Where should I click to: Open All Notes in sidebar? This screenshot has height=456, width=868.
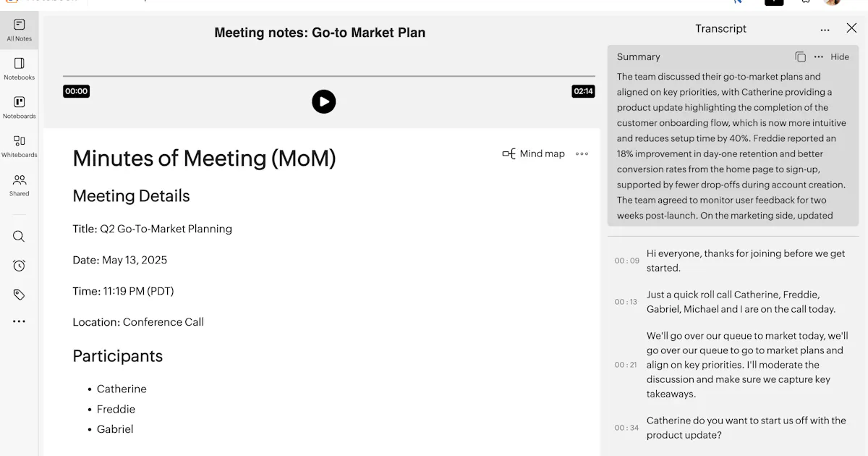tap(20, 30)
